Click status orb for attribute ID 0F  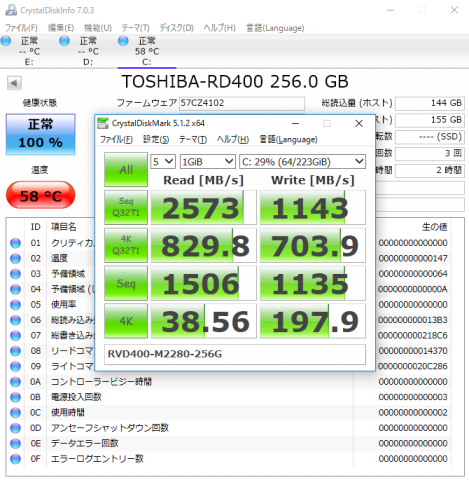(15, 459)
